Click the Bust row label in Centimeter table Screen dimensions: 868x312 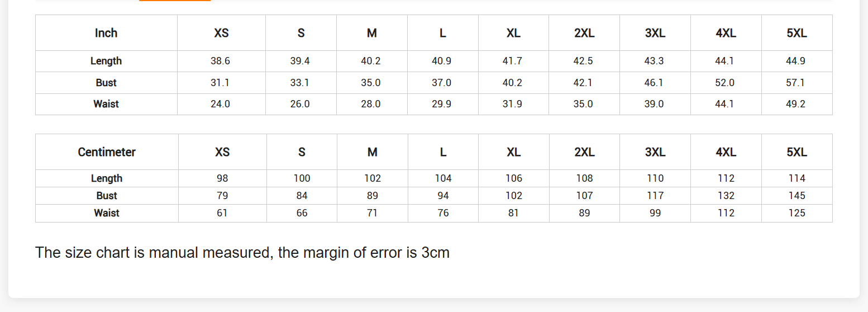107,196
